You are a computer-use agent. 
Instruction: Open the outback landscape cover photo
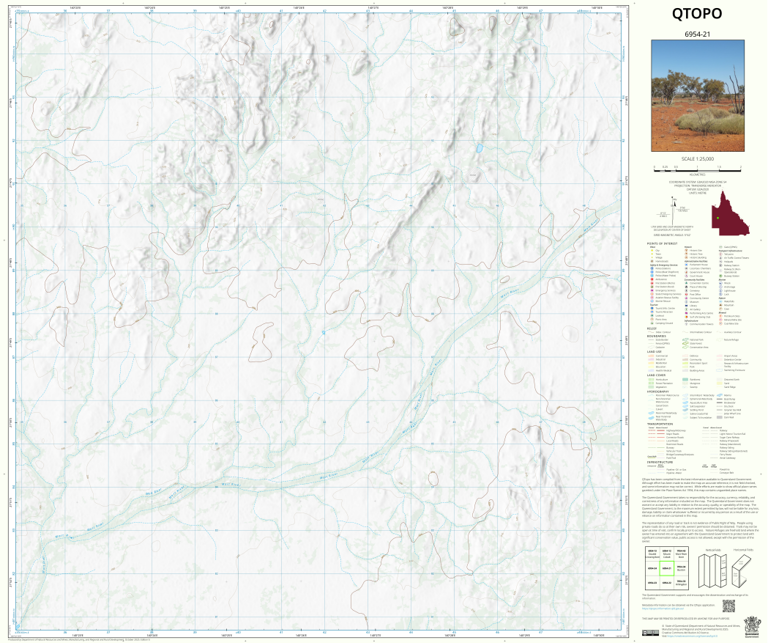coord(697,95)
